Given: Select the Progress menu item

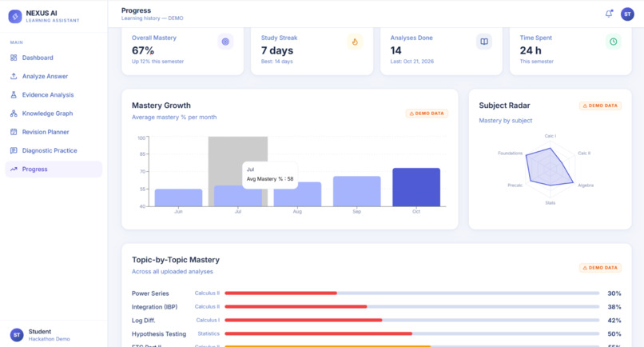Looking at the screenshot, I should coord(54,169).
